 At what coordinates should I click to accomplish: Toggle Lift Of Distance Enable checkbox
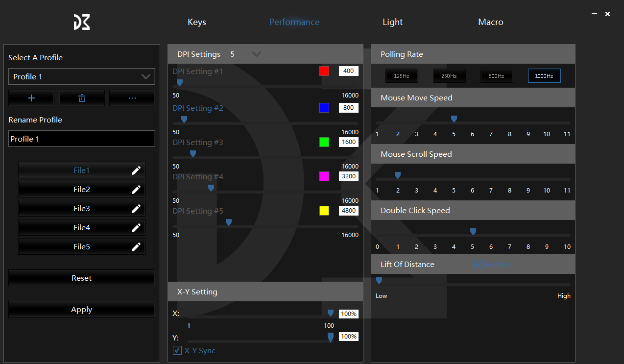pyautogui.click(x=479, y=264)
